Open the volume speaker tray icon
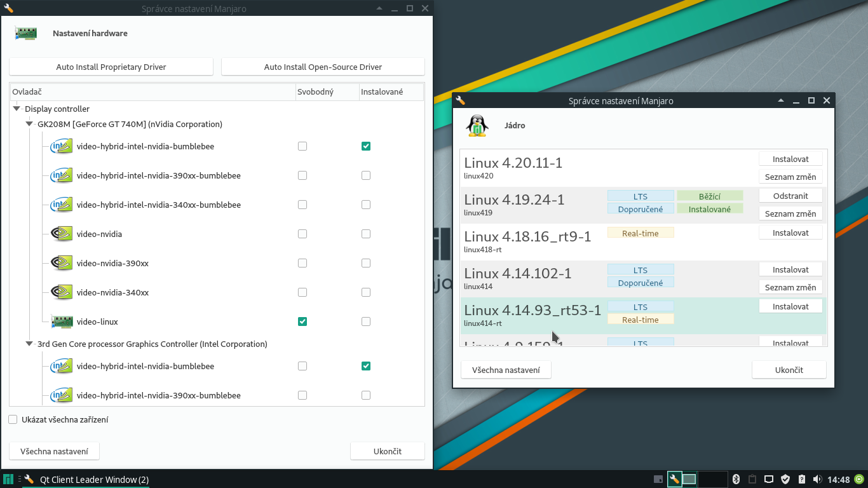This screenshot has width=868, height=488. (817, 479)
